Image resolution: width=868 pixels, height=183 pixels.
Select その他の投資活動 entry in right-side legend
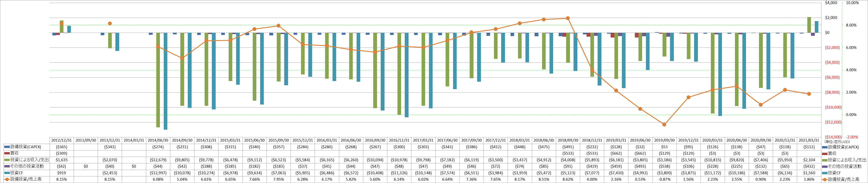841,166
